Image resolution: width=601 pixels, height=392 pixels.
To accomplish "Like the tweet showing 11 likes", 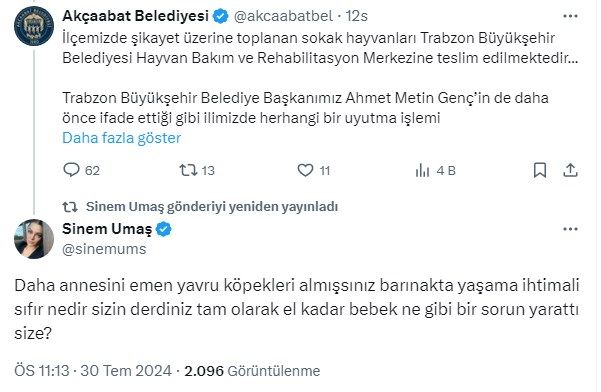I will click(x=305, y=170).
